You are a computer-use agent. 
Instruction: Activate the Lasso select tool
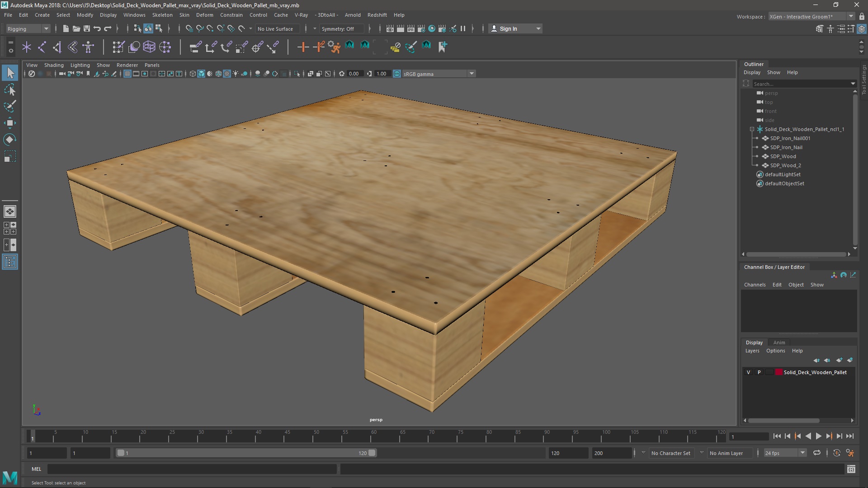(10, 90)
